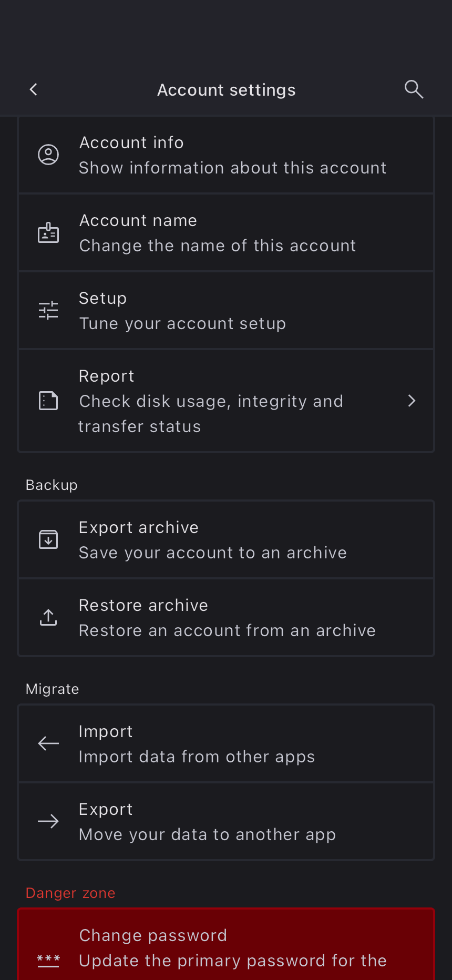Choose Save your account to an archive
The height and width of the screenshot is (980, 452).
212,553
